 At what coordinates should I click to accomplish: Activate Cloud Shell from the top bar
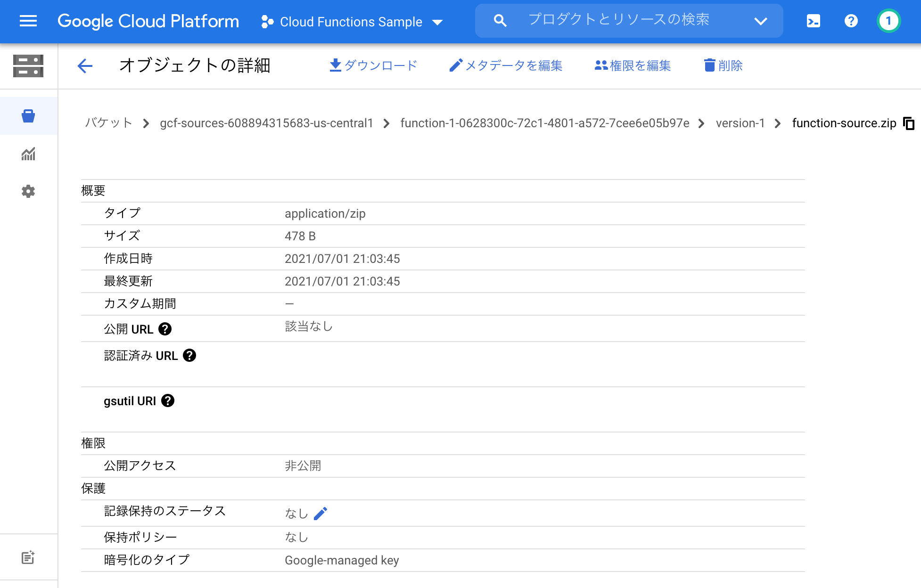click(x=813, y=21)
